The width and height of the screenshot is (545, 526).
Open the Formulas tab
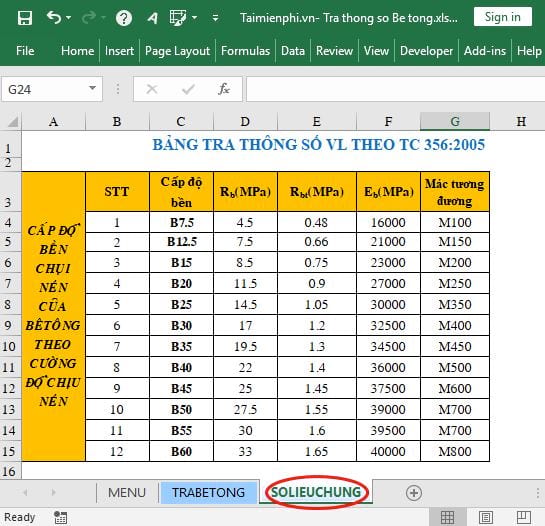245,51
